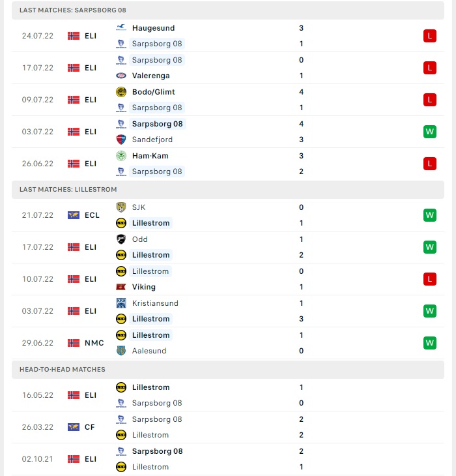Open the 26.03.22 CF Sarpsborg-Lillestrom match row

(228, 427)
